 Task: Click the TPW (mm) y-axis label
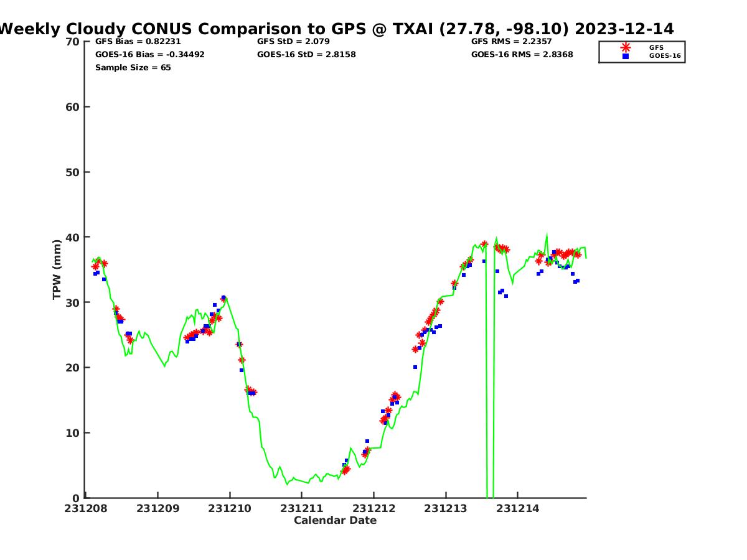[x=57, y=269]
